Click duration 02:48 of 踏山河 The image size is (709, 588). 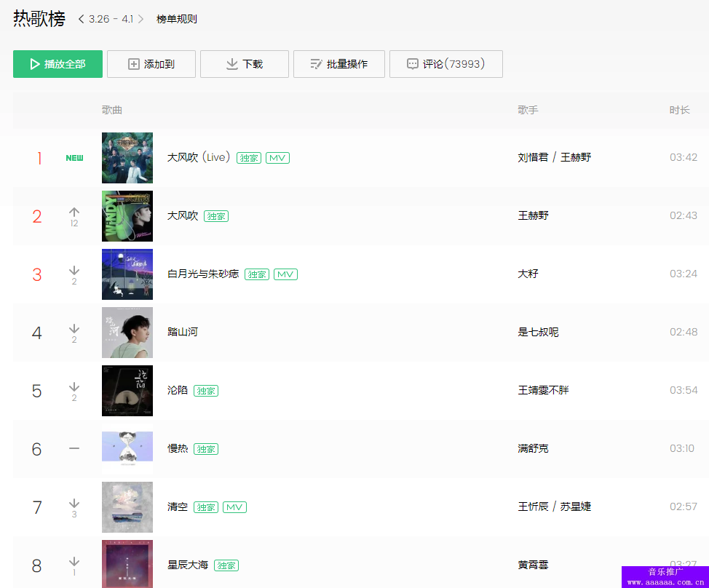pos(684,332)
